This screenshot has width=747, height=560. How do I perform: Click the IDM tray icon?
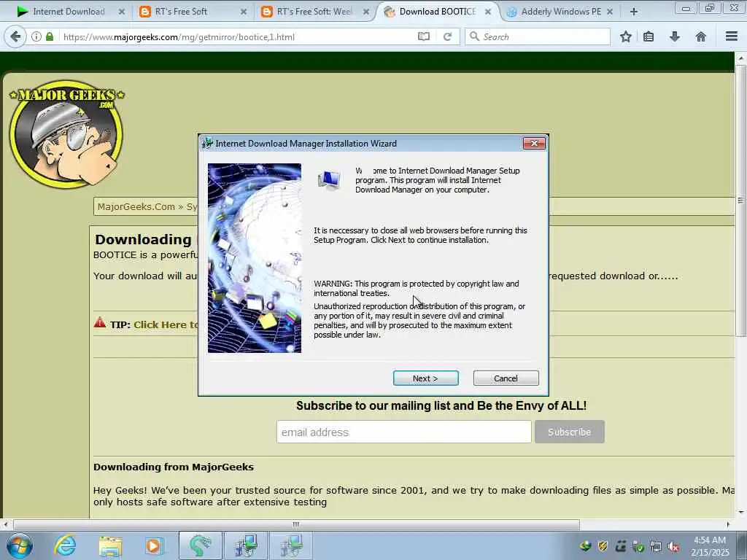click(586, 547)
